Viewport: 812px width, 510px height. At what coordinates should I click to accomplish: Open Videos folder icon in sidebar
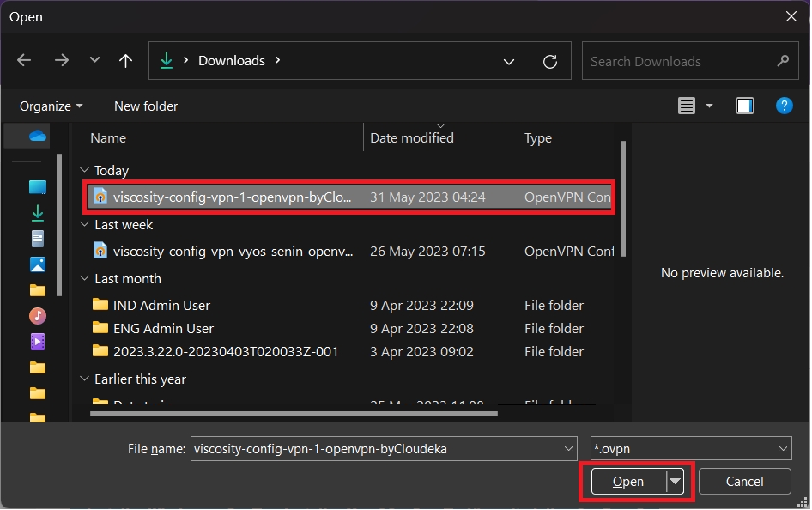[37, 342]
